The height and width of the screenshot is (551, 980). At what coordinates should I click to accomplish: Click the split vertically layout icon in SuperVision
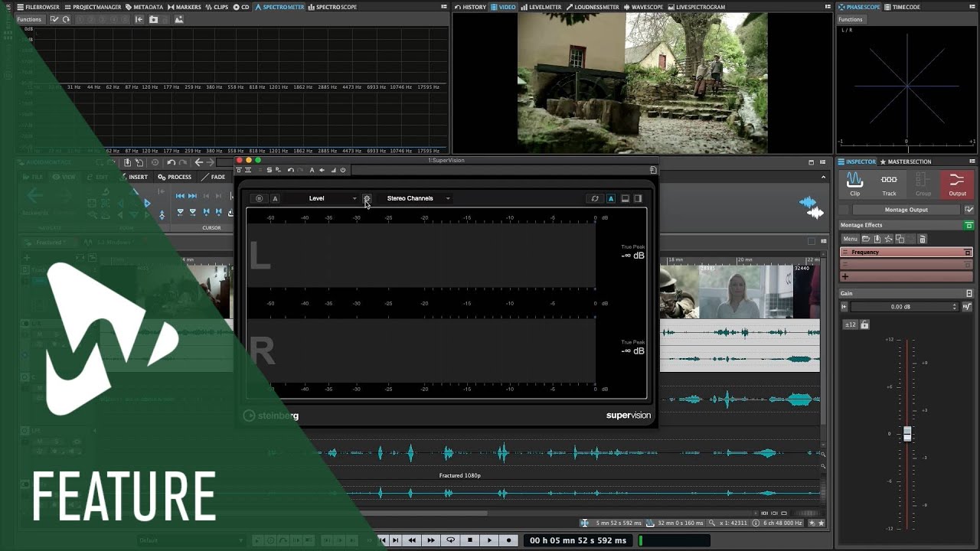(638, 198)
